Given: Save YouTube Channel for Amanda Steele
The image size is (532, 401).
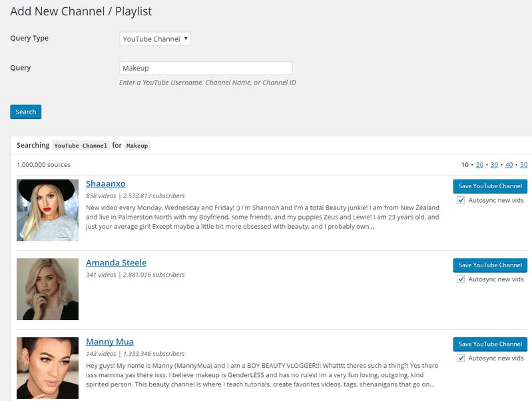Looking at the screenshot, I should pos(490,265).
